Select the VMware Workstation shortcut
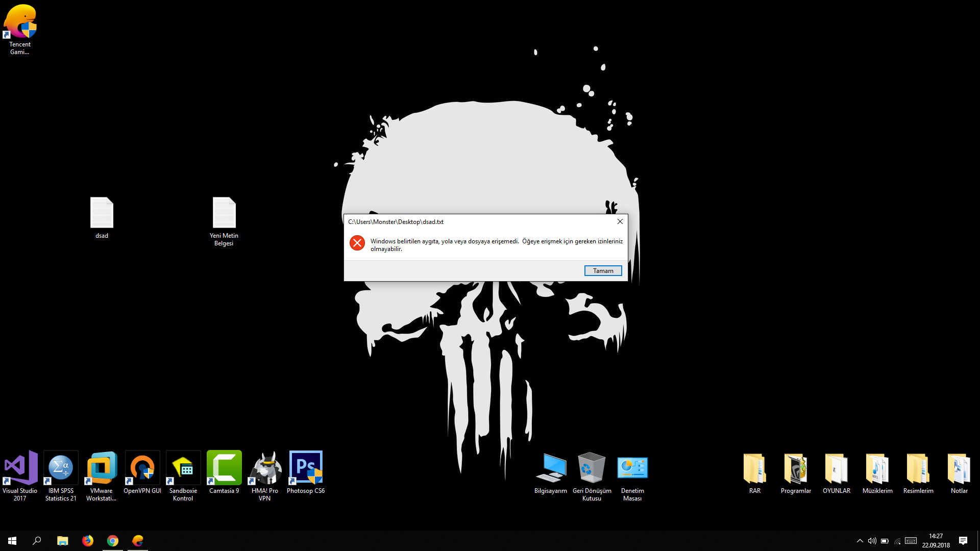Screen dimensions: 980x551 pyautogui.click(x=102, y=475)
